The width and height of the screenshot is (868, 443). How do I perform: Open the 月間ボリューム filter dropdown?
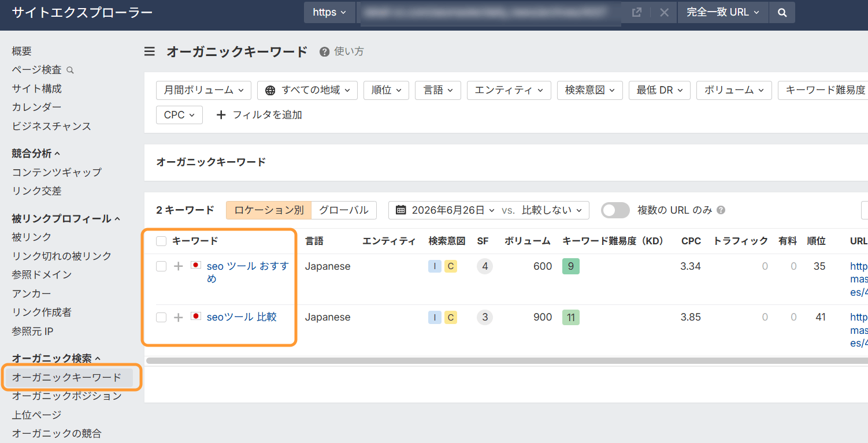coord(203,90)
